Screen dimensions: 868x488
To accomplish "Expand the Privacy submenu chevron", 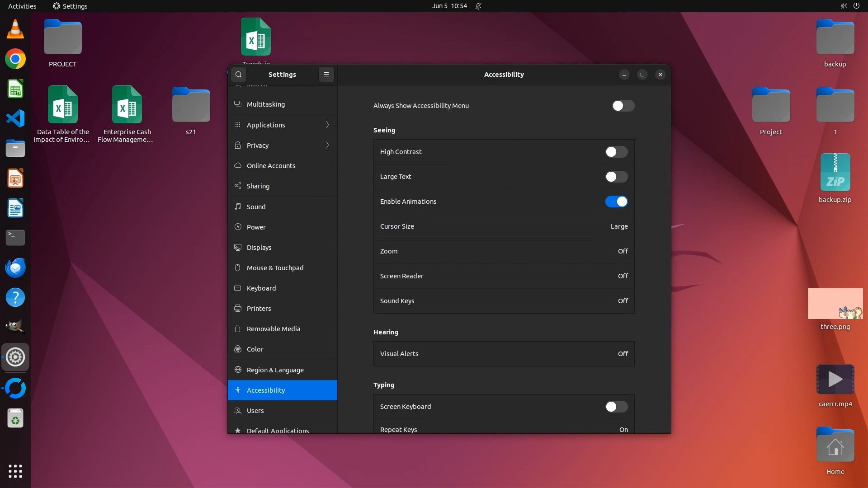I will [327, 145].
